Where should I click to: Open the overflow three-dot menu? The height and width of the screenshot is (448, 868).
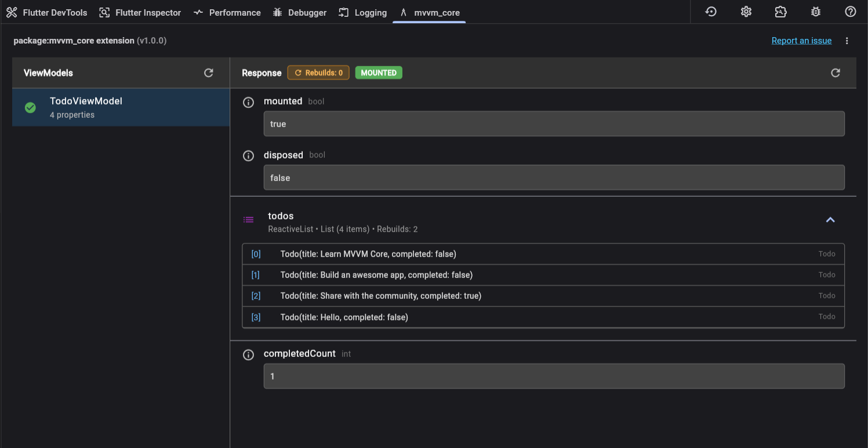[847, 41]
